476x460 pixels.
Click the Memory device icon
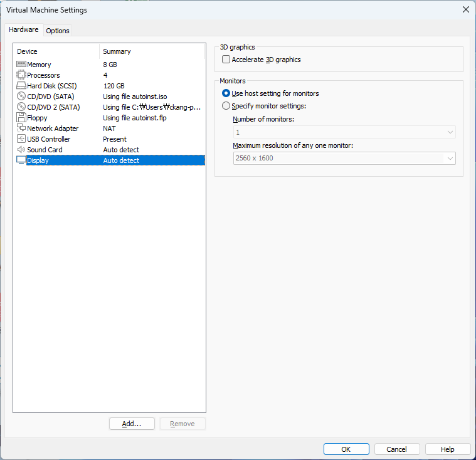point(21,65)
